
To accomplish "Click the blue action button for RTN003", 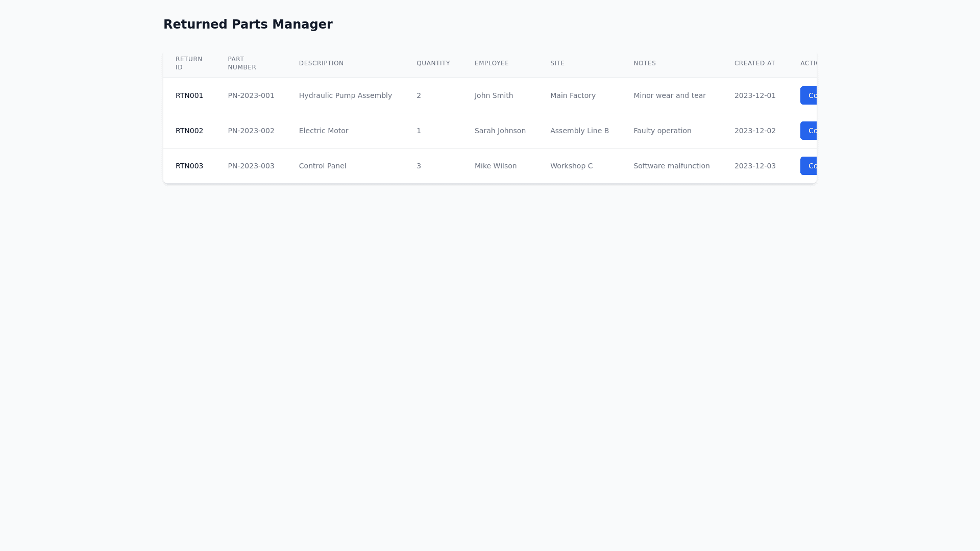I will pyautogui.click(x=809, y=166).
